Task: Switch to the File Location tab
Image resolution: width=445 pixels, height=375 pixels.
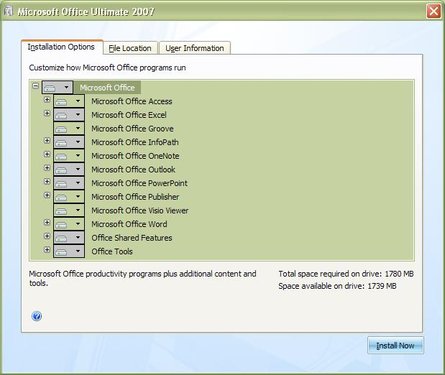Action: [x=130, y=48]
